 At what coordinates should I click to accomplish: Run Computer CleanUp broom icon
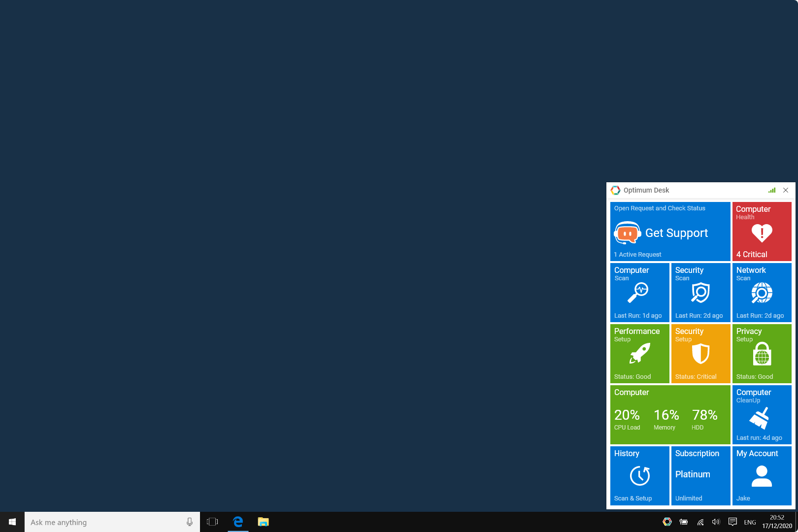click(760, 418)
